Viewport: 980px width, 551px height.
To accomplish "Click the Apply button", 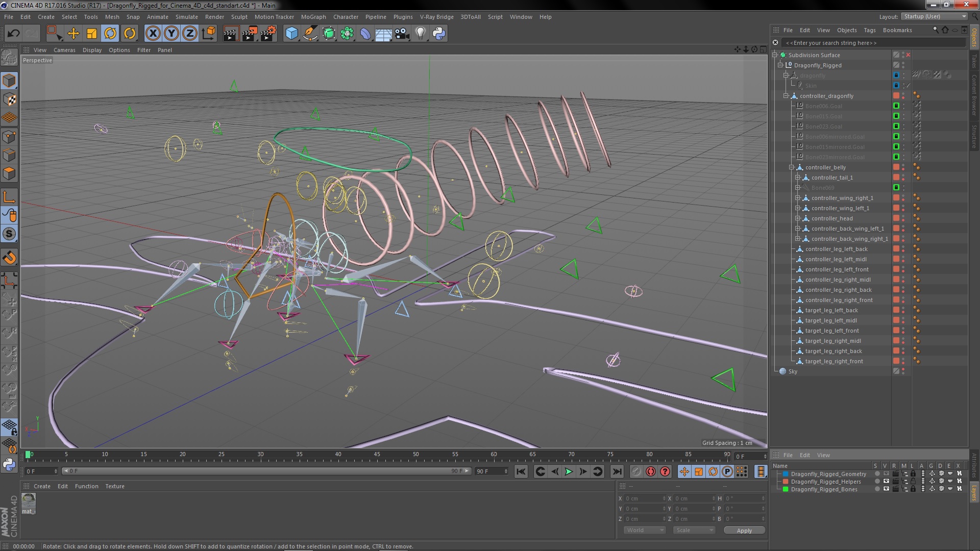I will click(x=744, y=531).
